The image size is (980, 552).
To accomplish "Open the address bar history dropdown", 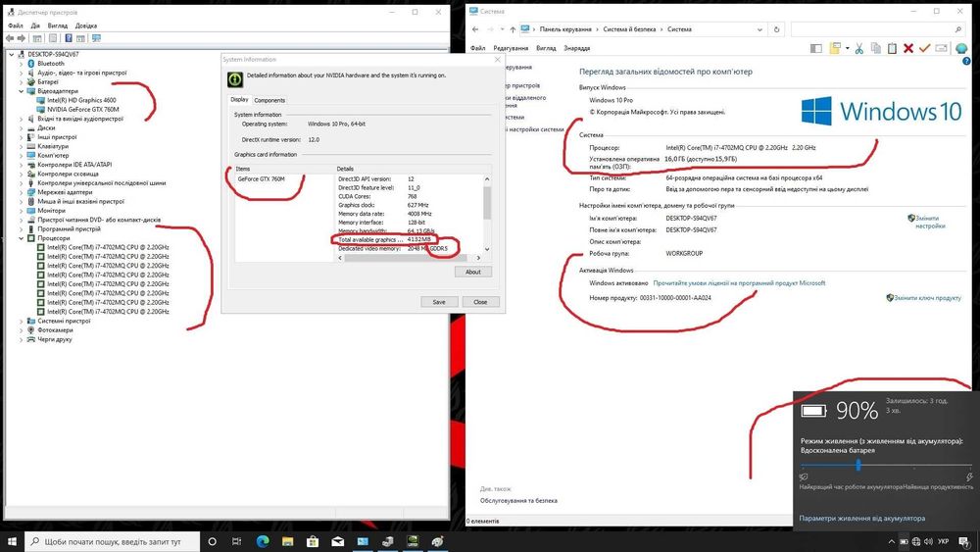I will pyautogui.click(x=759, y=29).
